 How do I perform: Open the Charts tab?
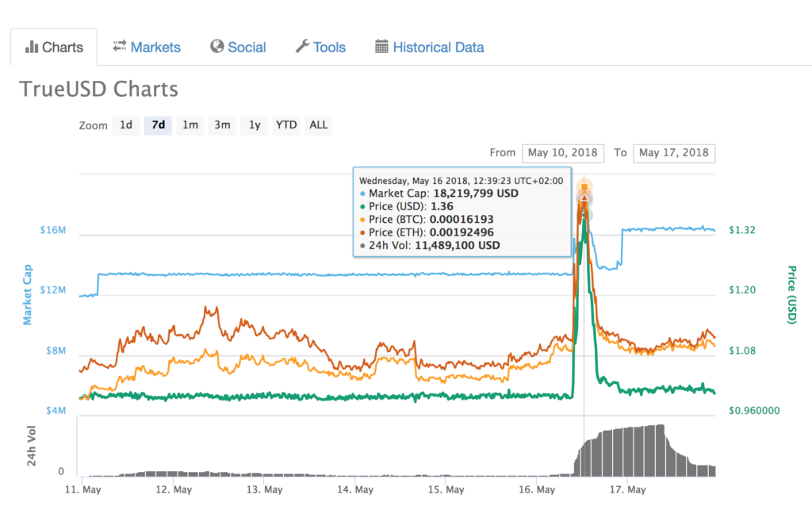54,47
